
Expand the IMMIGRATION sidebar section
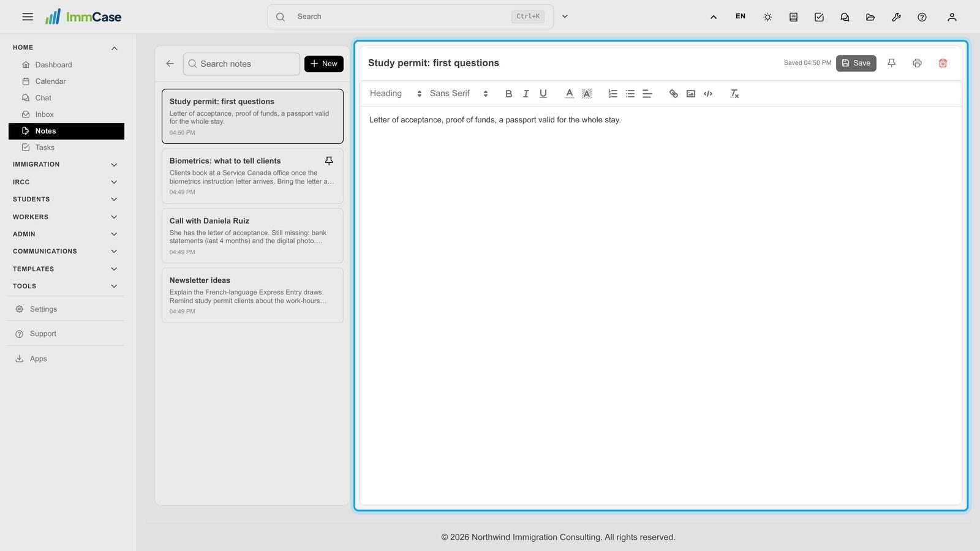tap(66, 165)
